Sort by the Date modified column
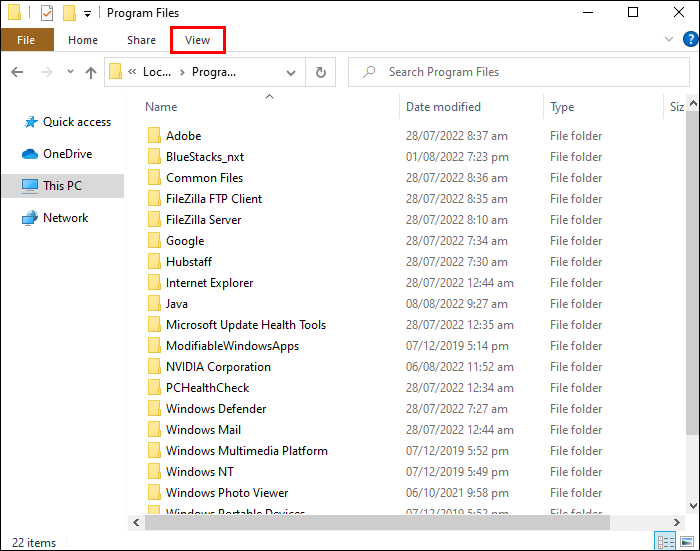The image size is (700, 551). [443, 107]
